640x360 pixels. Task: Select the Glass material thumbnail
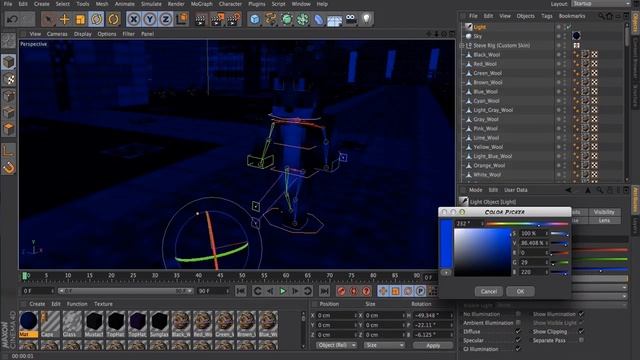point(72,324)
